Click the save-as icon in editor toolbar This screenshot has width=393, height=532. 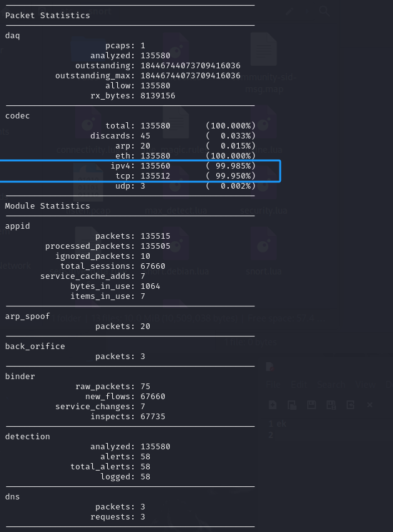pos(331,405)
